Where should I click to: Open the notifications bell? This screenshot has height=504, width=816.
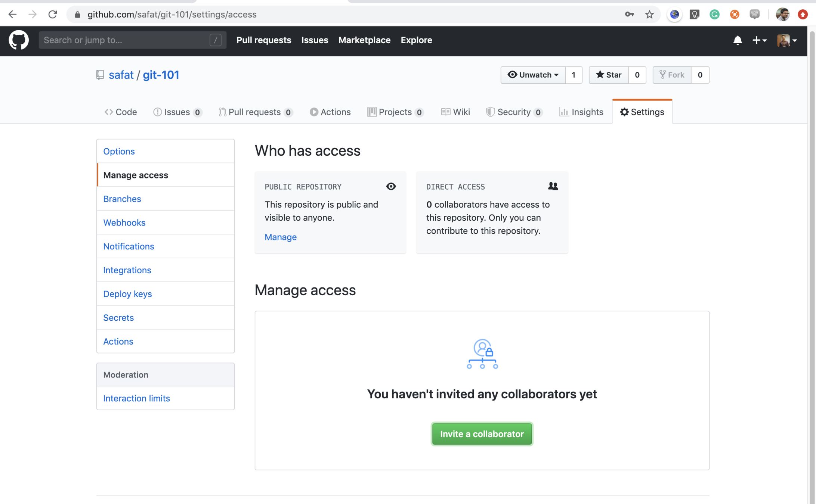737,40
